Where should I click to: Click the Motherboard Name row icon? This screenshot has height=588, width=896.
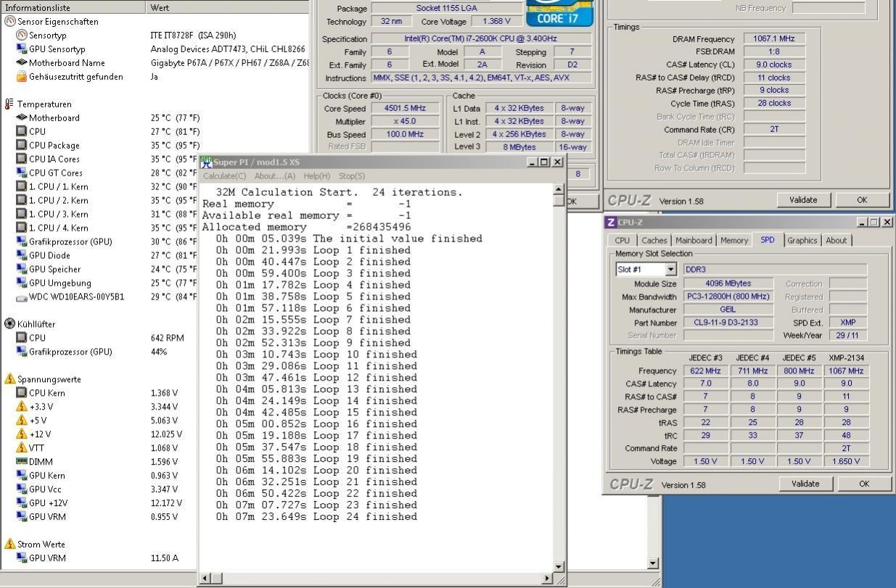[x=22, y=62]
